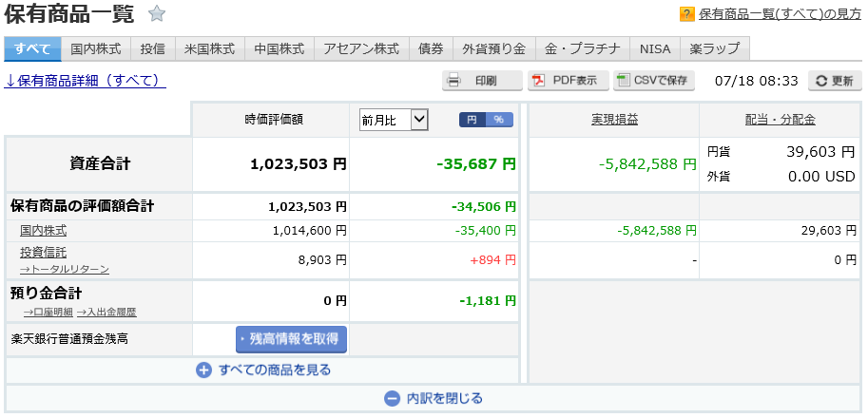This screenshot has height=418, width=868.
Task: Open the 配当・分配金 header link
Action: 781,120
